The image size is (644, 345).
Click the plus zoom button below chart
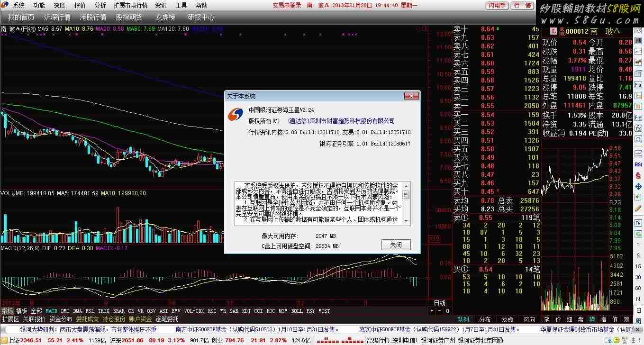coord(432,311)
